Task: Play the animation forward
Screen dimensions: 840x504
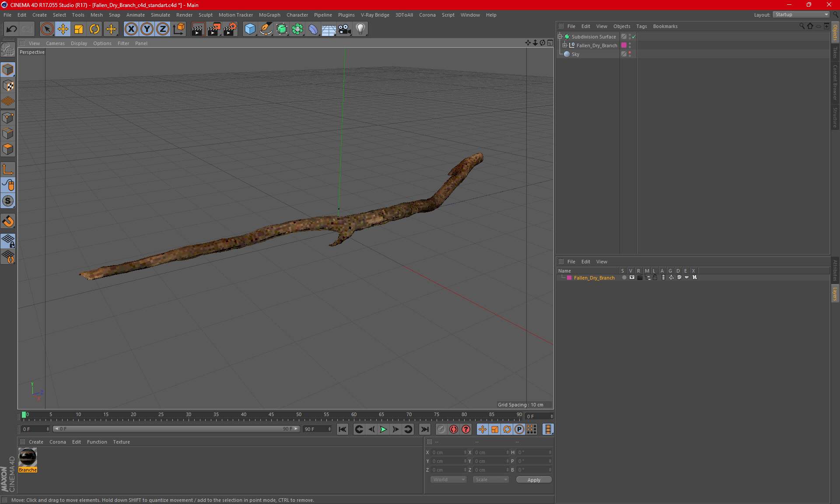Action: [383, 429]
